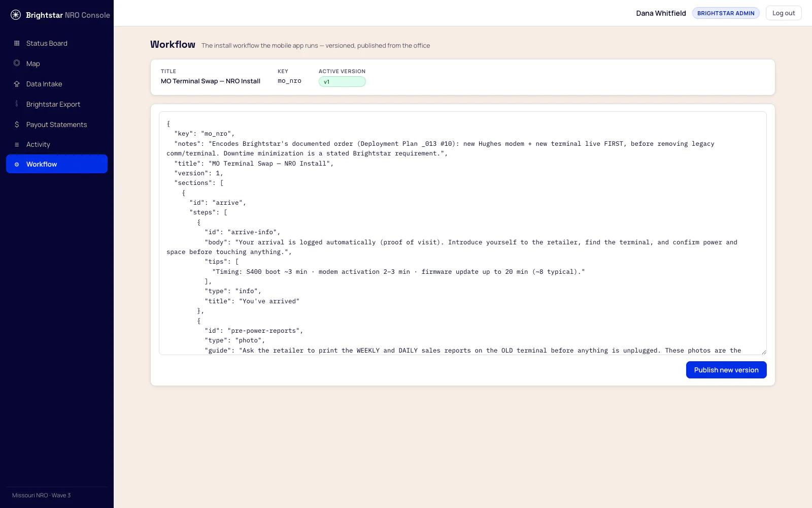Click the "type": "photo" line
Image resolution: width=812 pixels, height=508 pixels.
click(x=234, y=340)
